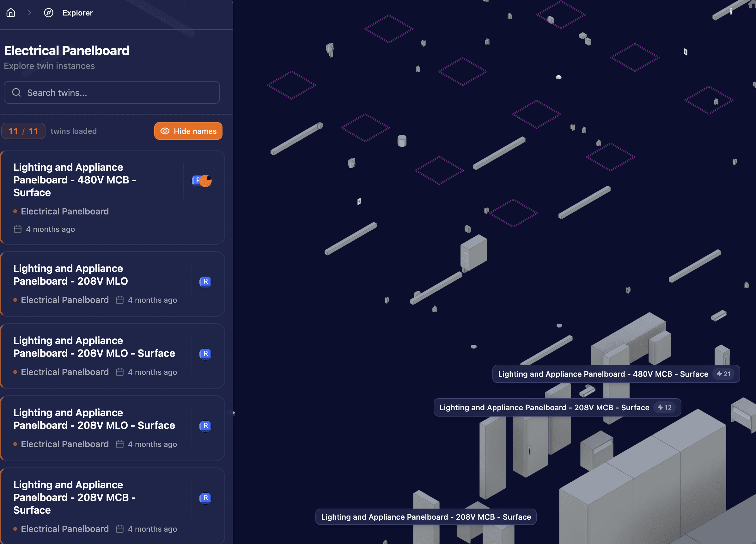Click the home icon in breadcrumb
The width and height of the screenshot is (756, 544).
click(11, 13)
